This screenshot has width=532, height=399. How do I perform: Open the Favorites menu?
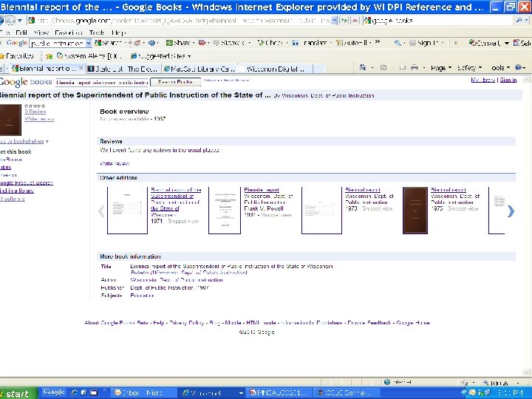69,33
